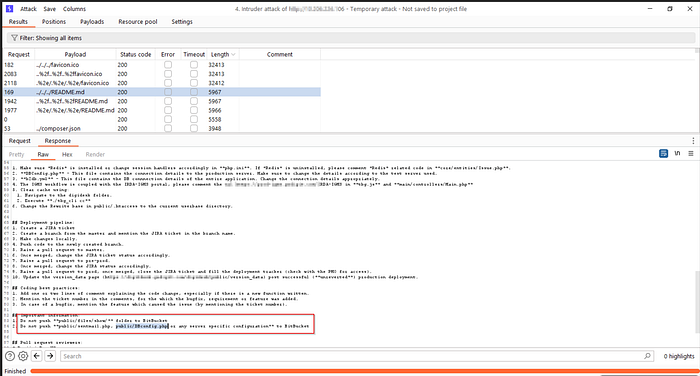Select request 2118 row
Screen dimensions: 700x376
point(162,83)
